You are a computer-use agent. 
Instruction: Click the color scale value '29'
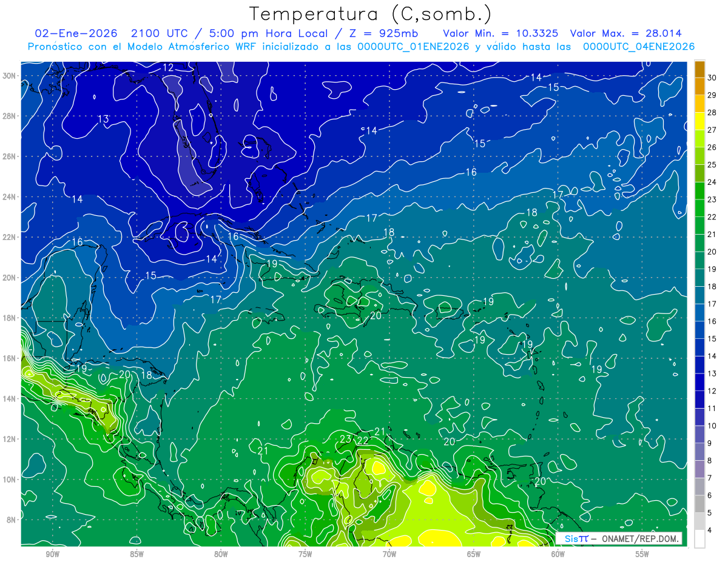[x=712, y=96]
